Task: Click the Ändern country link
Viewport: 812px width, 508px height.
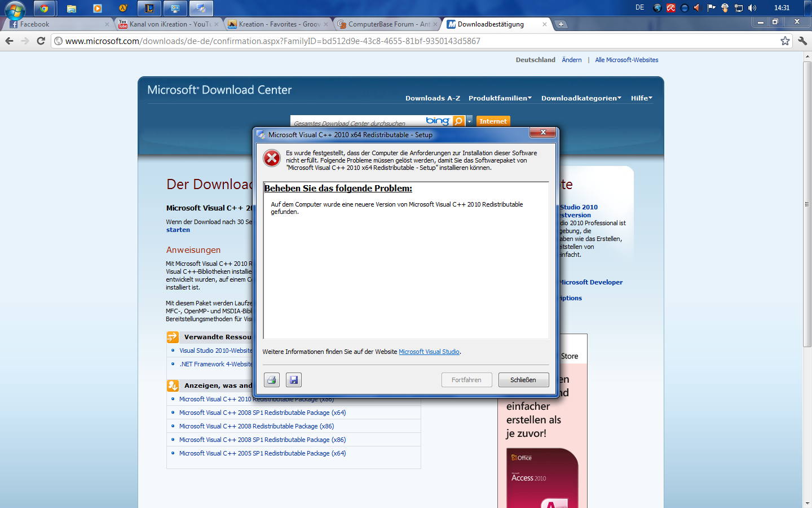Action: point(572,60)
